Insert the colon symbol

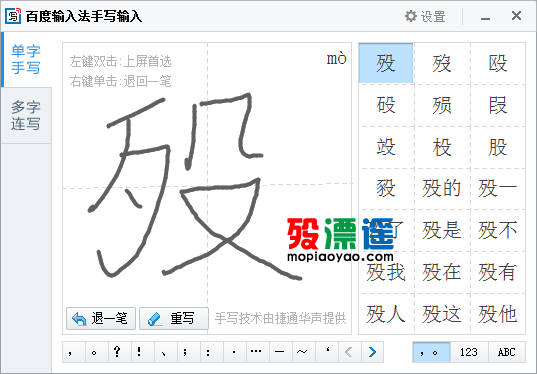(x=211, y=352)
